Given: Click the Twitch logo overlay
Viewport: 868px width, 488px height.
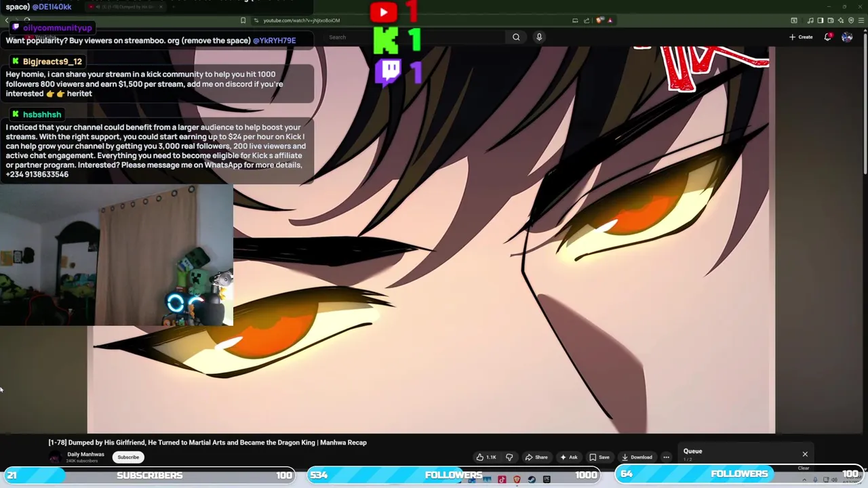Looking at the screenshot, I should [x=389, y=72].
